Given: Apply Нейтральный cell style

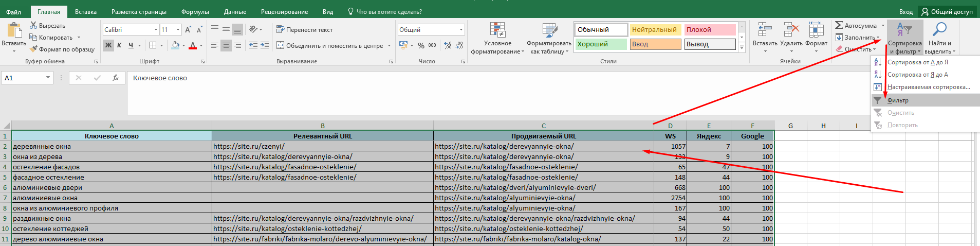Looking at the screenshot, I should pyautogui.click(x=655, y=30).
